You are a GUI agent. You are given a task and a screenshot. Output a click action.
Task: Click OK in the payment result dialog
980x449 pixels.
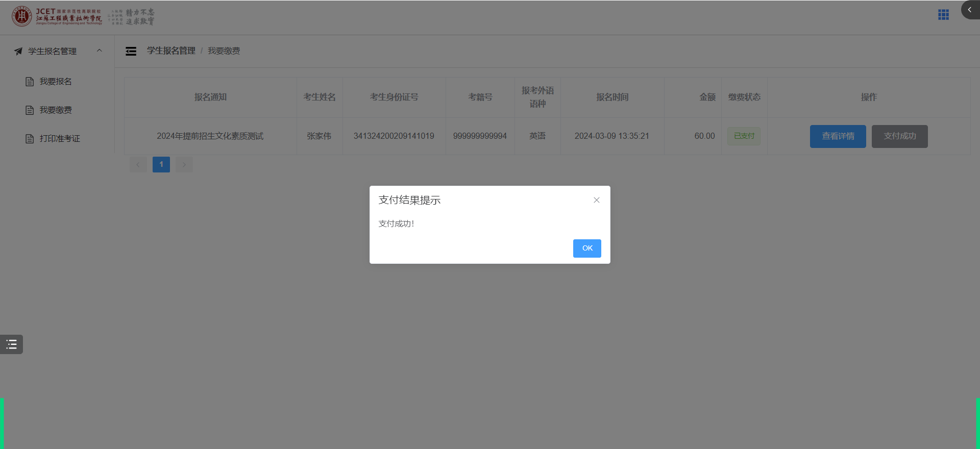[x=587, y=248]
